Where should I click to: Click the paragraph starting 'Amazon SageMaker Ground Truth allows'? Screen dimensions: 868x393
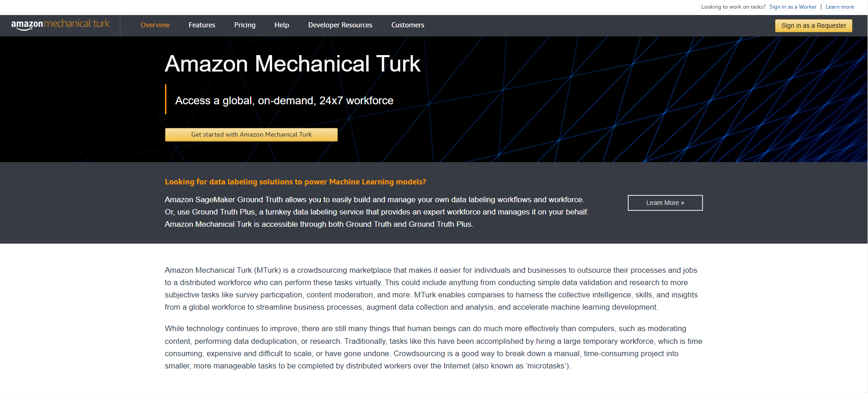coord(377,212)
